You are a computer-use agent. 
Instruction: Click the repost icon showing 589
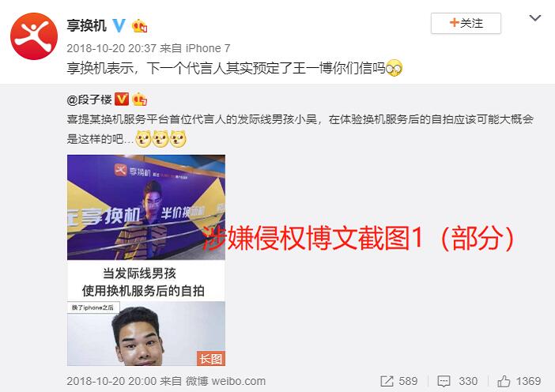[x=387, y=381]
